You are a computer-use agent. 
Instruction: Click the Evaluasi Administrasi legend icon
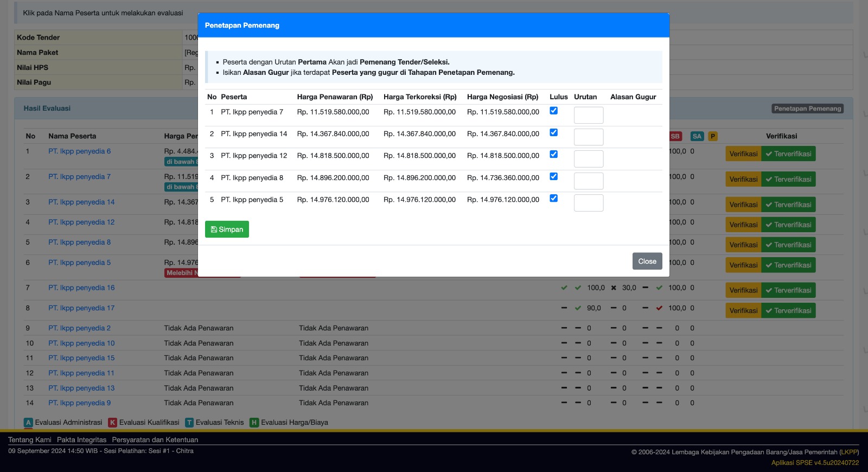(29, 423)
